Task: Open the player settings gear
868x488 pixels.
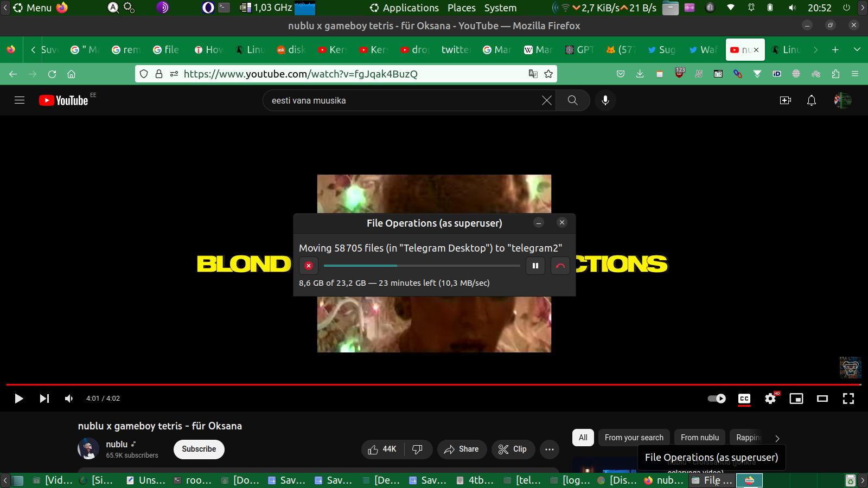Action: (770, 399)
